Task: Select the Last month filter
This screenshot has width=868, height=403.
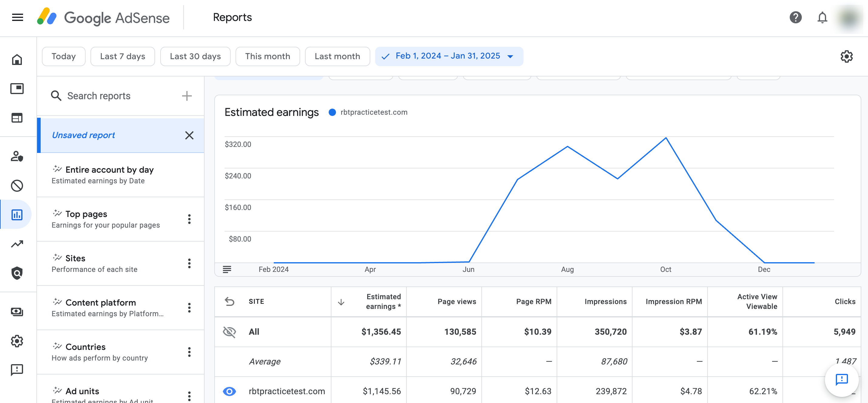Action: 337,56
